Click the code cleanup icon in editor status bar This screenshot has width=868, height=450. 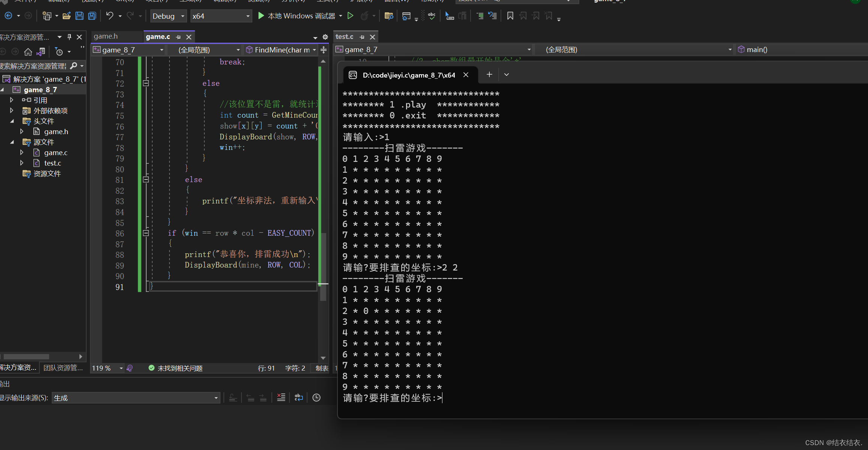click(x=130, y=368)
